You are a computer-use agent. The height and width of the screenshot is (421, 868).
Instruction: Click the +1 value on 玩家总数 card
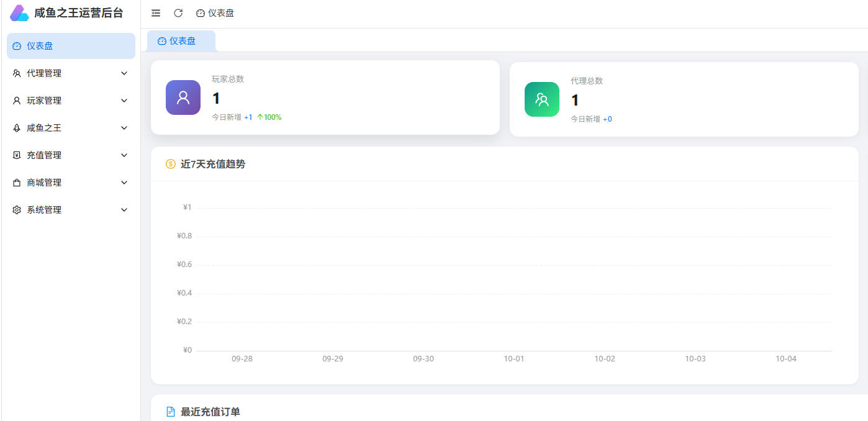248,117
